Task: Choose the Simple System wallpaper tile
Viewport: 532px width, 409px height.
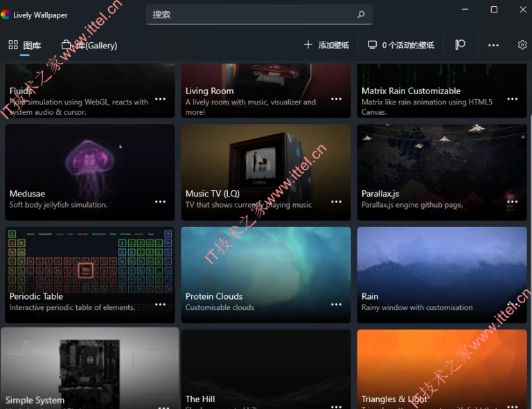Action: [x=90, y=363]
